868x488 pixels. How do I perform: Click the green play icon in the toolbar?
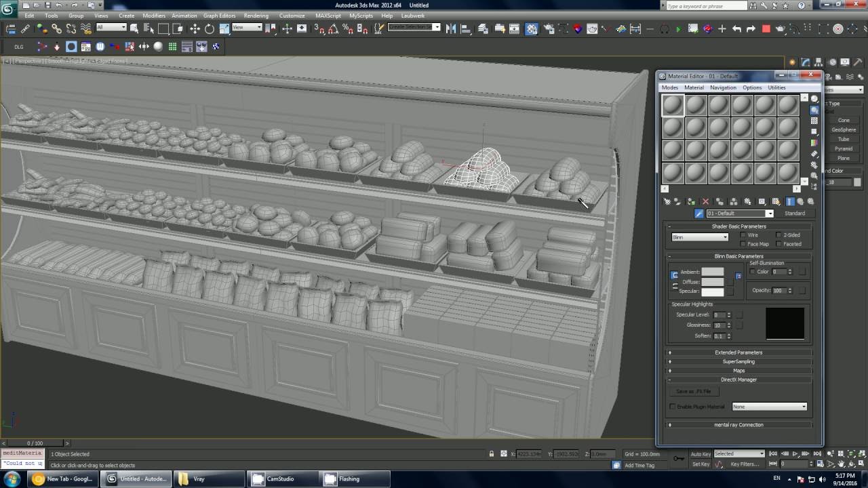pos(678,28)
